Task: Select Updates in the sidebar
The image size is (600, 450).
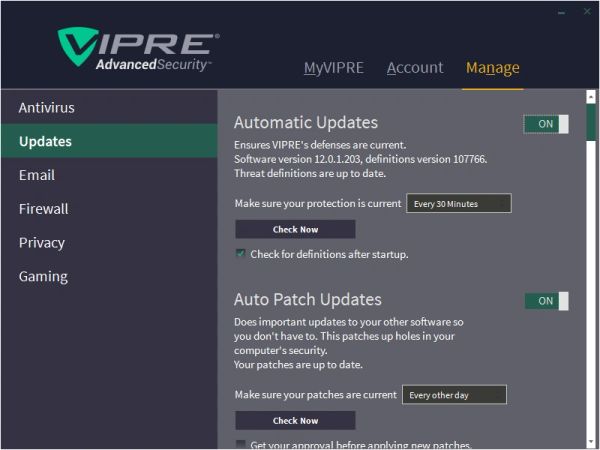Action: click(x=109, y=141)
